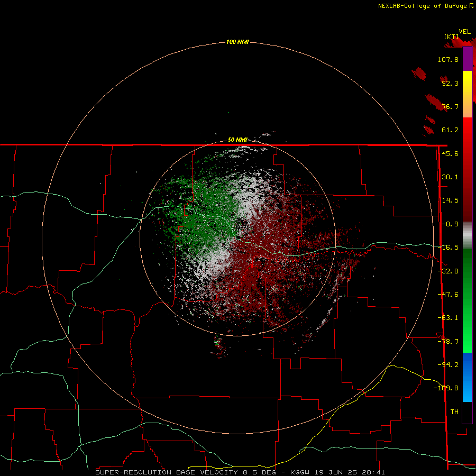
Task: Click the -47.6 velocity scale value
Action: (x=448, y=295)
